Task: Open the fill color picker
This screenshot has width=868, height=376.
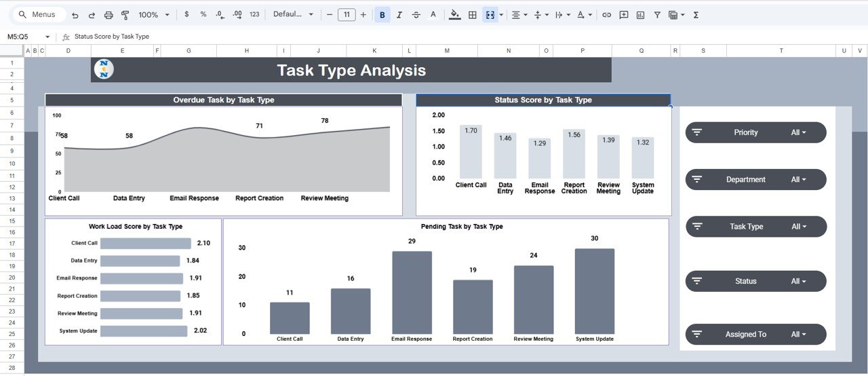Action: tap(455, 15)
